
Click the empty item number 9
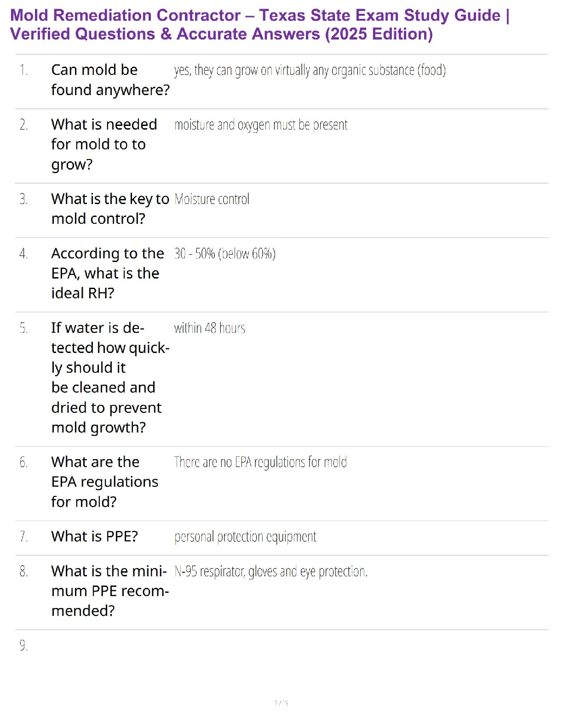23,646
